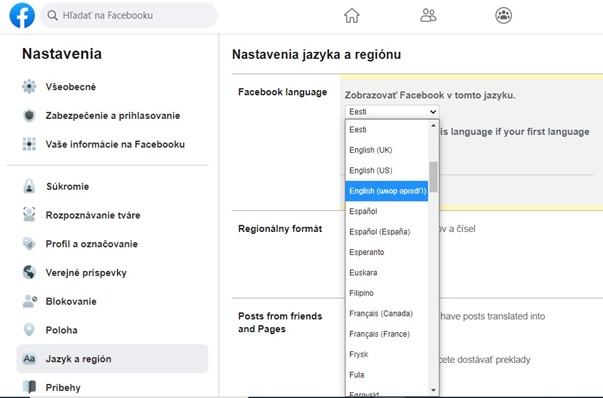Choose Français (Canada) from the list
The height and width of the screenshot is (398, 603).
(387, 313)
